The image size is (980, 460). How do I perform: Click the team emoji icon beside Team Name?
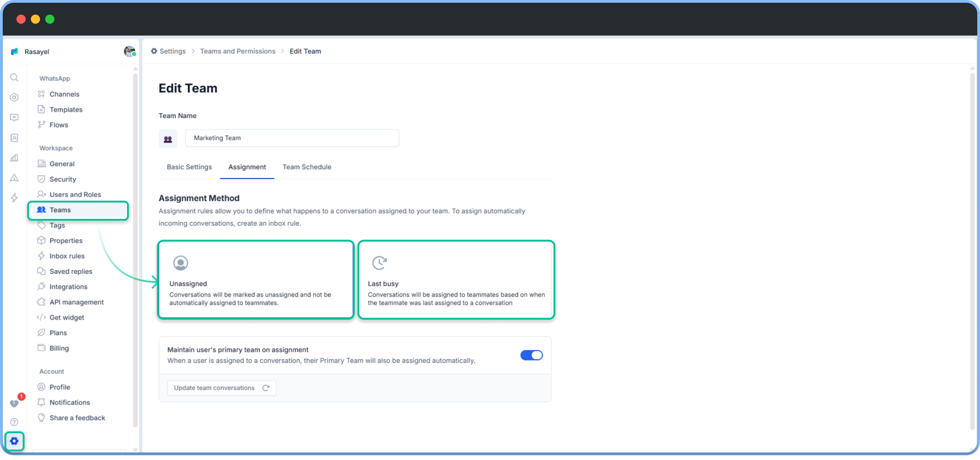click(168, 138)
